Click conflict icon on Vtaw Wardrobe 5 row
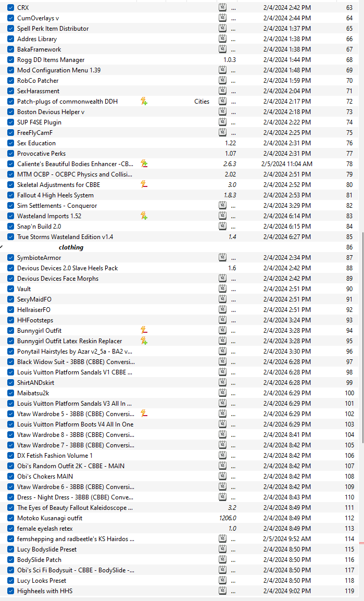The width and height of the screenshot is (364, 601). click(144, 414)
